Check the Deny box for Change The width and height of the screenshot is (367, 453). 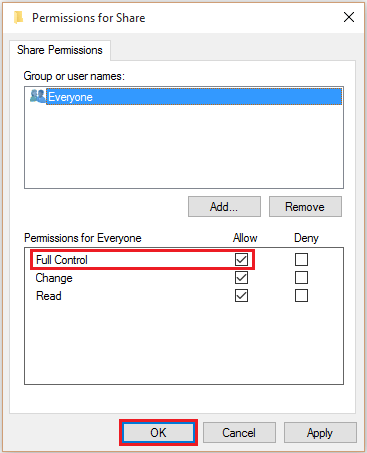click(301, 278)
